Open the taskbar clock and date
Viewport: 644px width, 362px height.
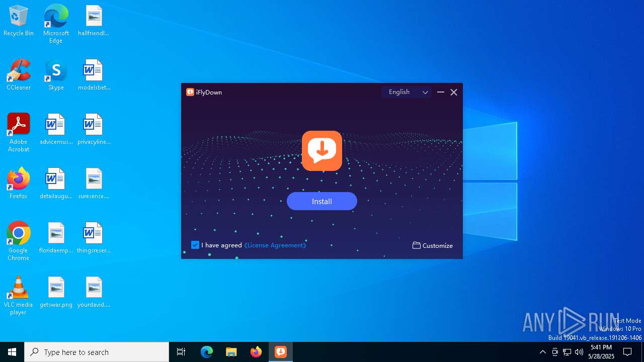[x=601, y=352]
